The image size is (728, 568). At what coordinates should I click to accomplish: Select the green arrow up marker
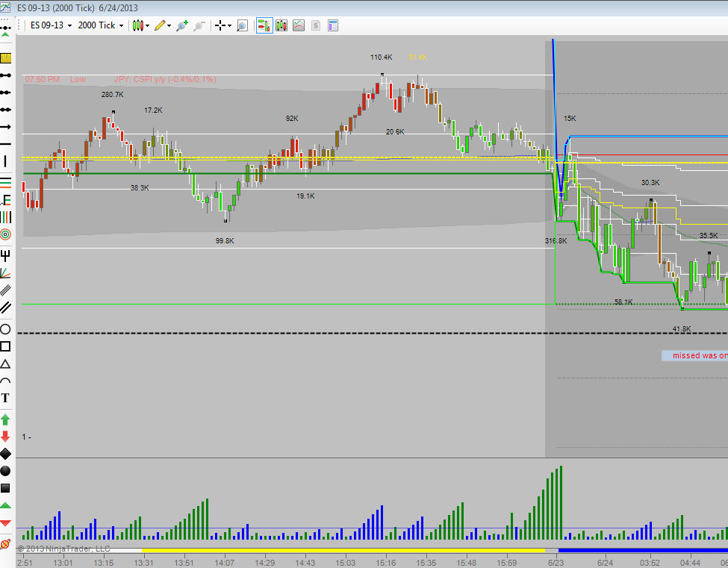tap(5, 419)
